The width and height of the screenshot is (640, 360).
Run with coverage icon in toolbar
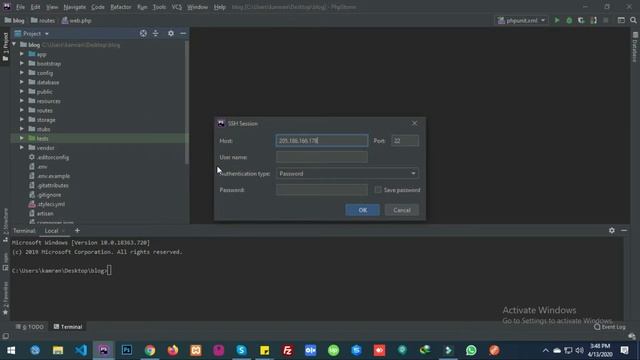tap(581, 20)
